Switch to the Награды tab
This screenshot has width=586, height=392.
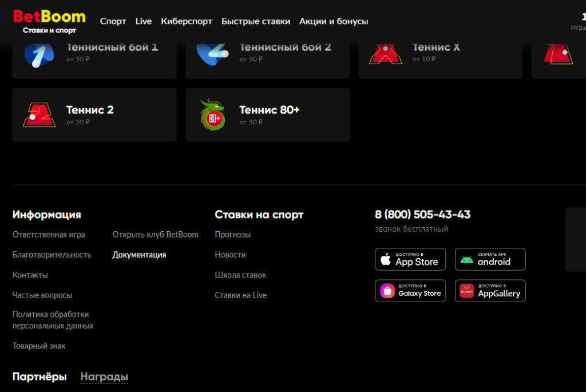[x=104, y=377]
